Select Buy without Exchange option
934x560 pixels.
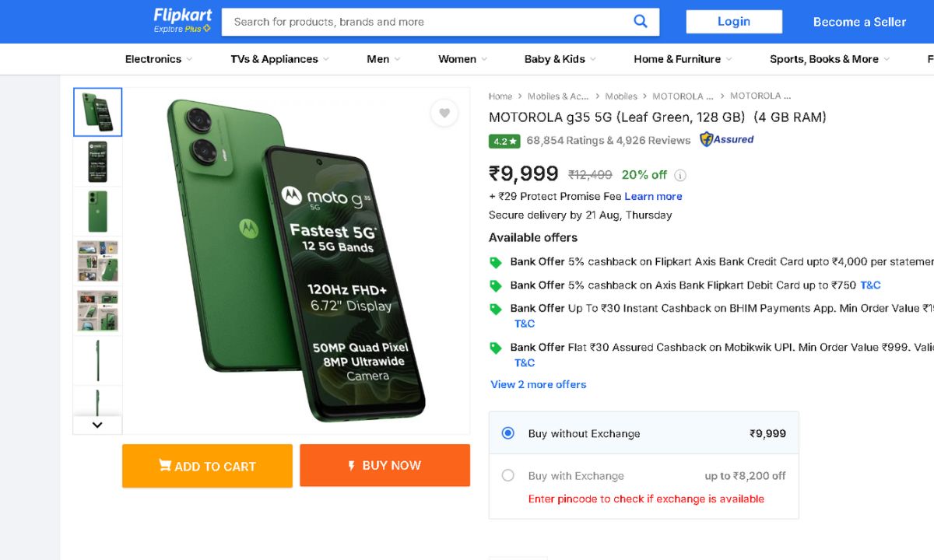pos(508,433)
